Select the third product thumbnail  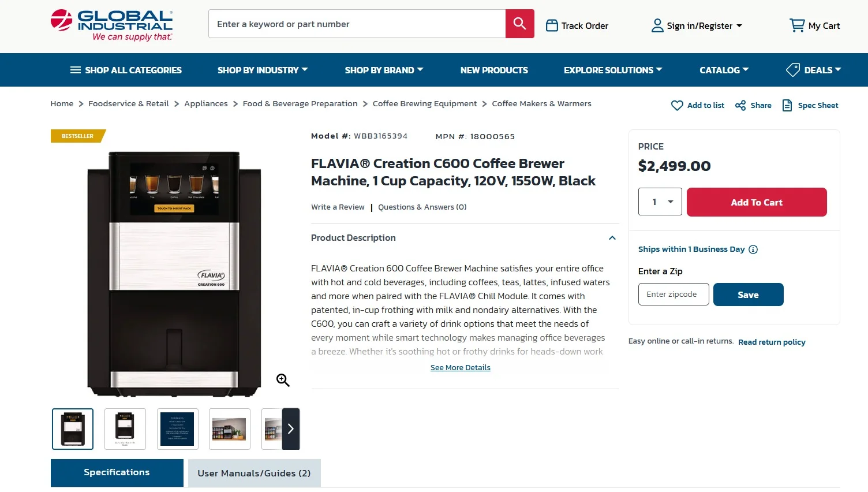click(x=177, y=429)
